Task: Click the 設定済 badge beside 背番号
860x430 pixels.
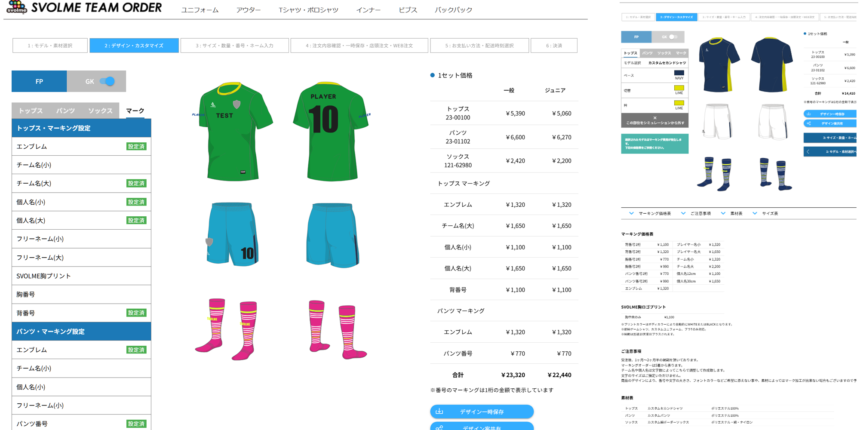Action: coord(137,313)
